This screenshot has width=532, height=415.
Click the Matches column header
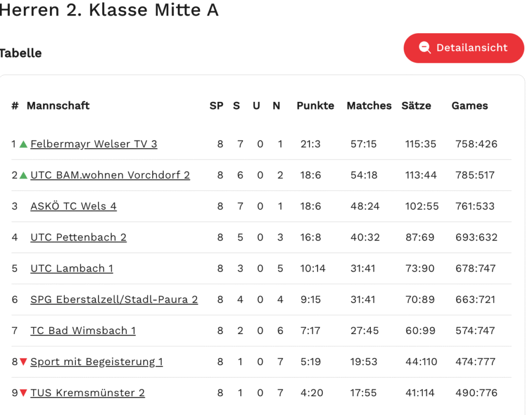pos(369,105)
